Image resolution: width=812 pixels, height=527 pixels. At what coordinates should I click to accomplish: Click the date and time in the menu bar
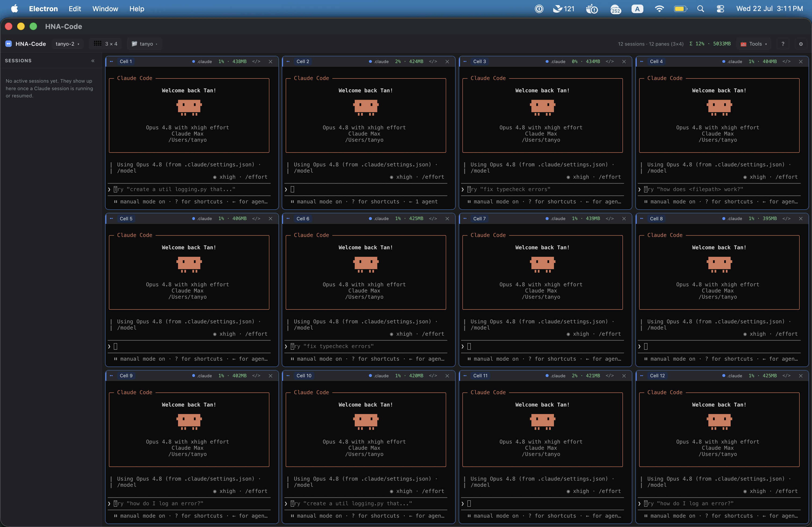(x=769, y=9)
